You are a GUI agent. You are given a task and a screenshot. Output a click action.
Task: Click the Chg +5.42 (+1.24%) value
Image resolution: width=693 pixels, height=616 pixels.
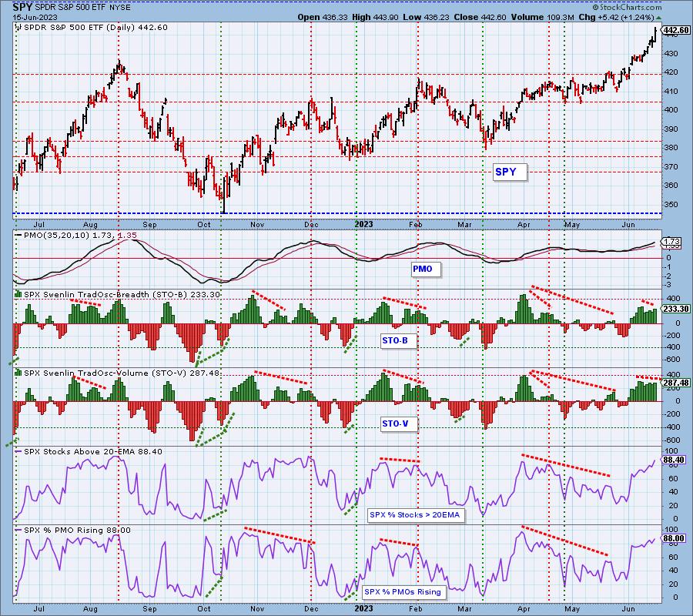click(x=616, y=17)
